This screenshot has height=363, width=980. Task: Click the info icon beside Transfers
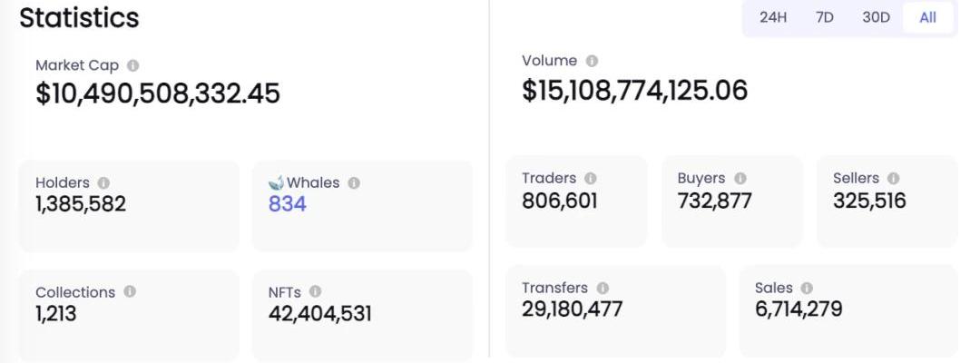(603, 288)
